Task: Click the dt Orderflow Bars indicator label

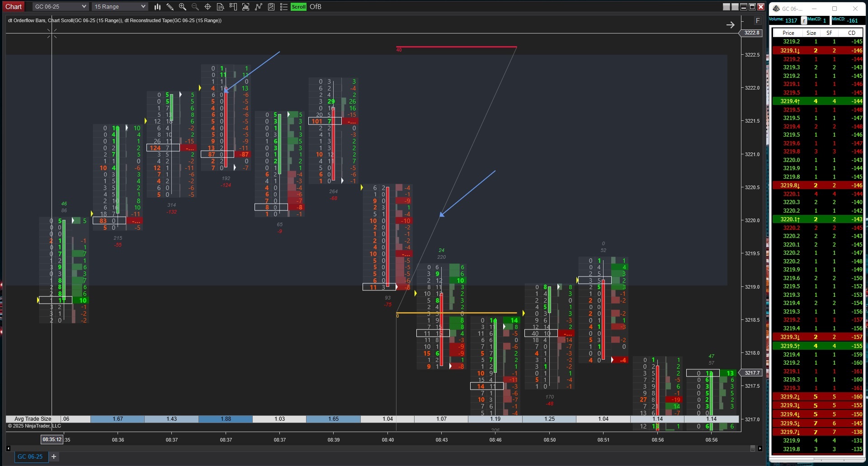Action: (27, 20)
